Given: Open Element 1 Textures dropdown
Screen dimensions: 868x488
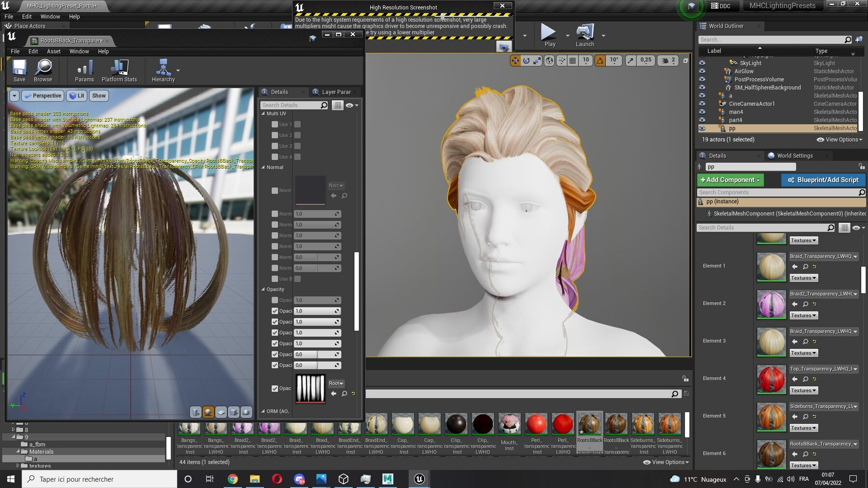Looking at the screenshot, I should pos(803,278).
